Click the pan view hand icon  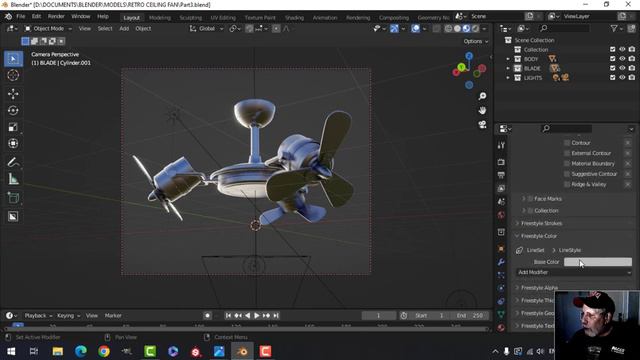pos(482,110)
